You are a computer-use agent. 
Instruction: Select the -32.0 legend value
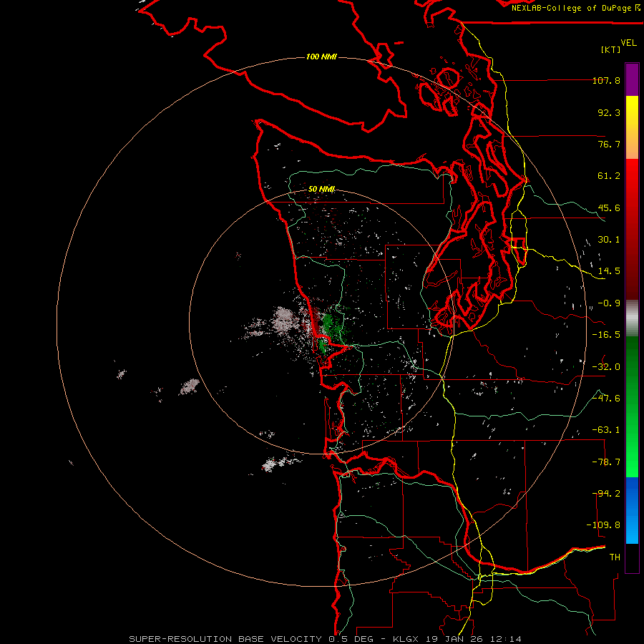click(x=606, y=367)
